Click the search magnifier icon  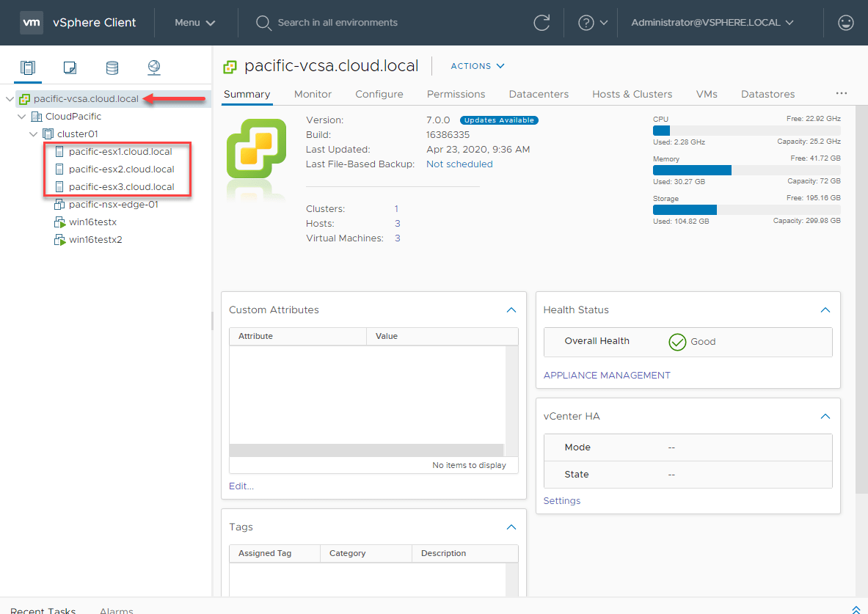coord(263,23)
